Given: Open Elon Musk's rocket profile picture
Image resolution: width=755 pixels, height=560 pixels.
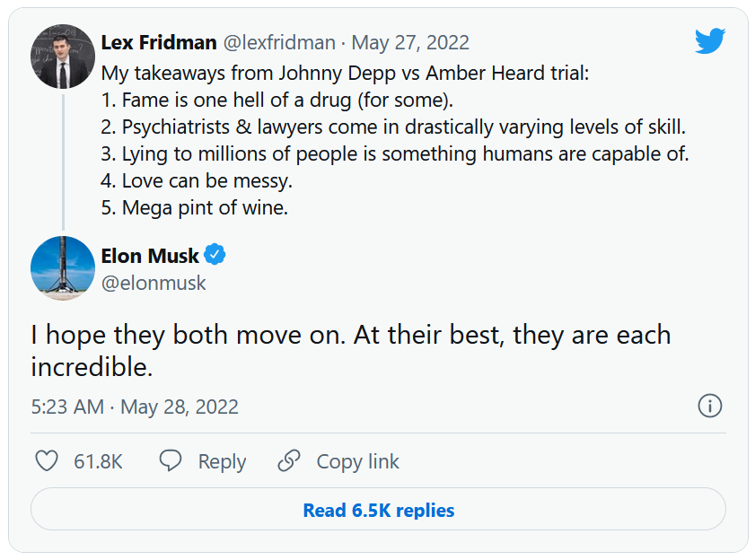Looking at the screenshot, I should pos(63,268).
